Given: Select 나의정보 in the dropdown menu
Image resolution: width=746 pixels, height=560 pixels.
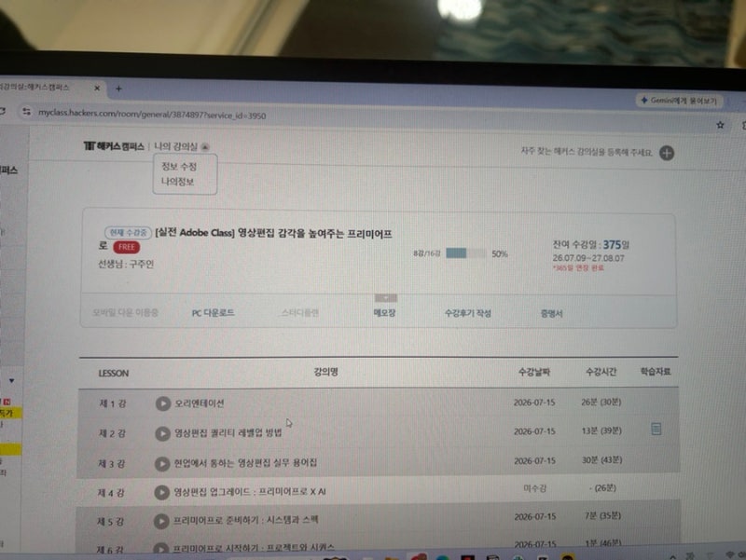Looking at the screenshot, I should point(177,182).
